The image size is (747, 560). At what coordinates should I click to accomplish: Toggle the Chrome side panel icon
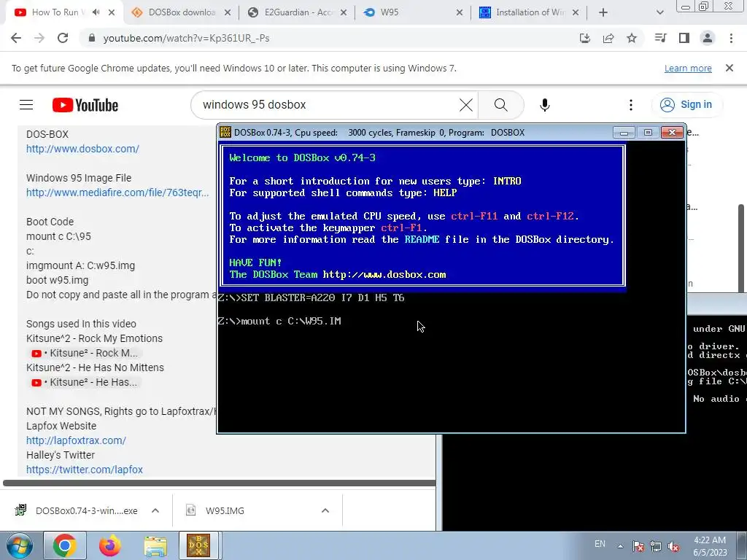tap(684, 38)
